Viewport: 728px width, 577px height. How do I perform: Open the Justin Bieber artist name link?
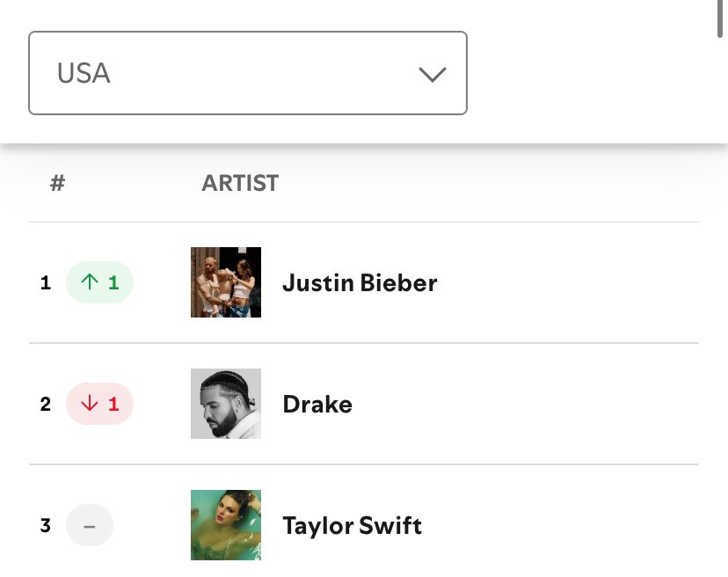point(360,282)
